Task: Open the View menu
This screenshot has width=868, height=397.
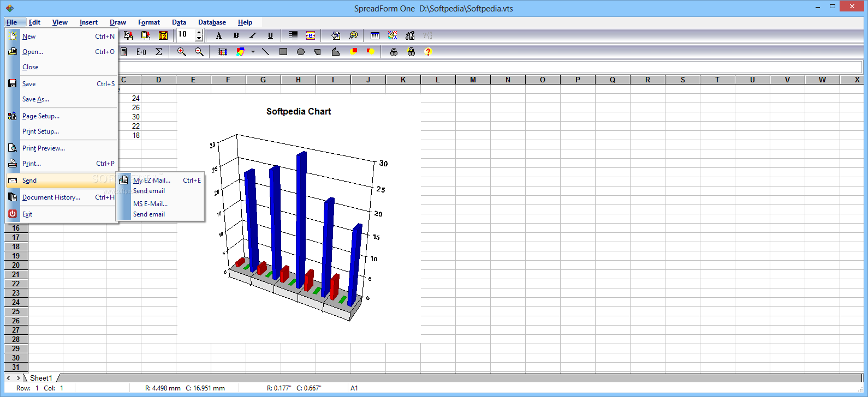Action: (x=60, y=22)
